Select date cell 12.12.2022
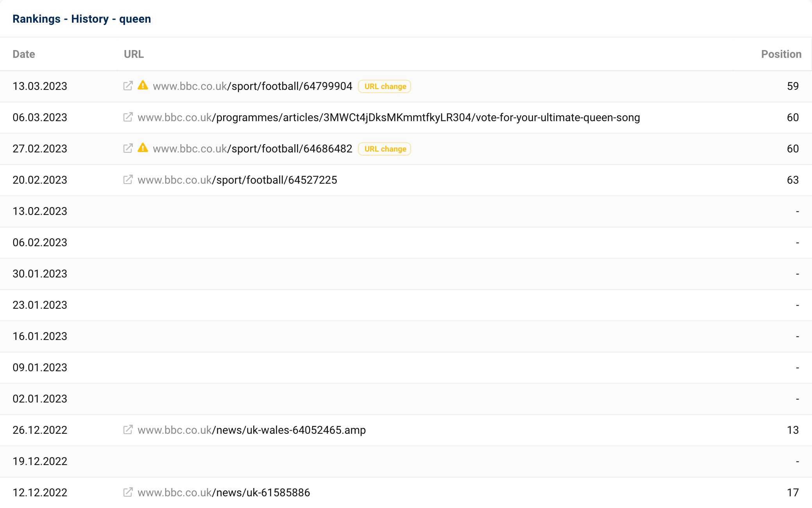The width and height of the screenshot is (812, 508). click(x=40, y=493)
